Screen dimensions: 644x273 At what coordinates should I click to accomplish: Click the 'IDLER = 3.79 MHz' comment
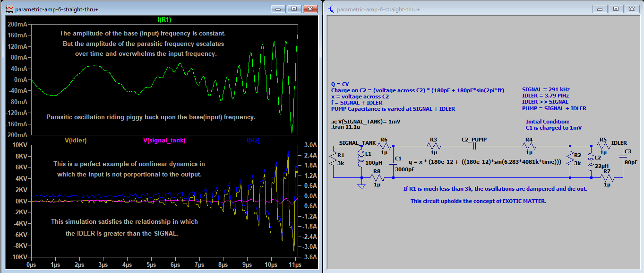click(x=544, y=96)
